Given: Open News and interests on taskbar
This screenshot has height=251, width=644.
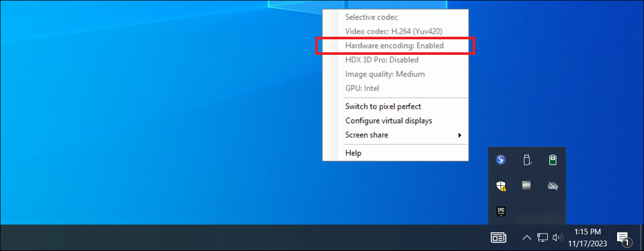Looking at the screenshot, I should click(x=498, y=238).
